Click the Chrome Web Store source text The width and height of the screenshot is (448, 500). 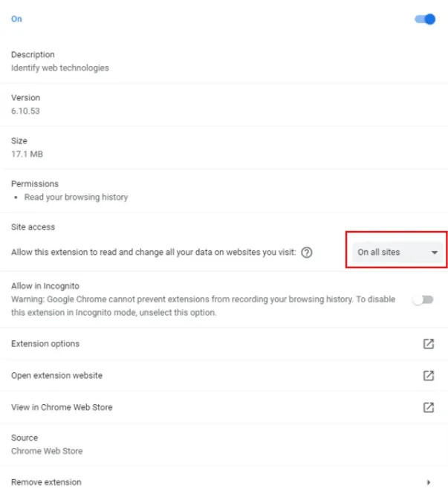(47, 451)
